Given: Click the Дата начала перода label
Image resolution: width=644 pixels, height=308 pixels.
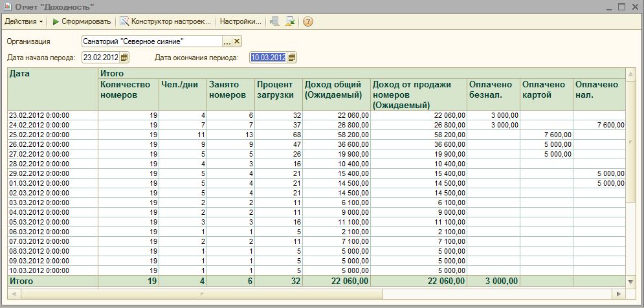Looking at the screenshot, I should pos(41,58).
